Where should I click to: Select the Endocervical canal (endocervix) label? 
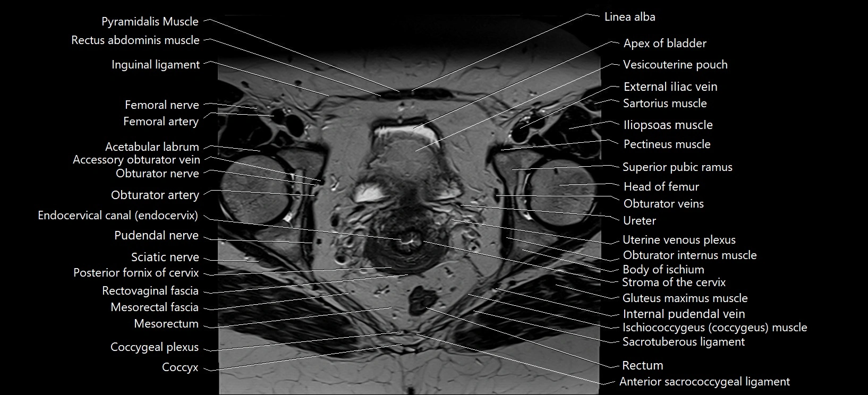pyautogui.click(x=118, y=216)
